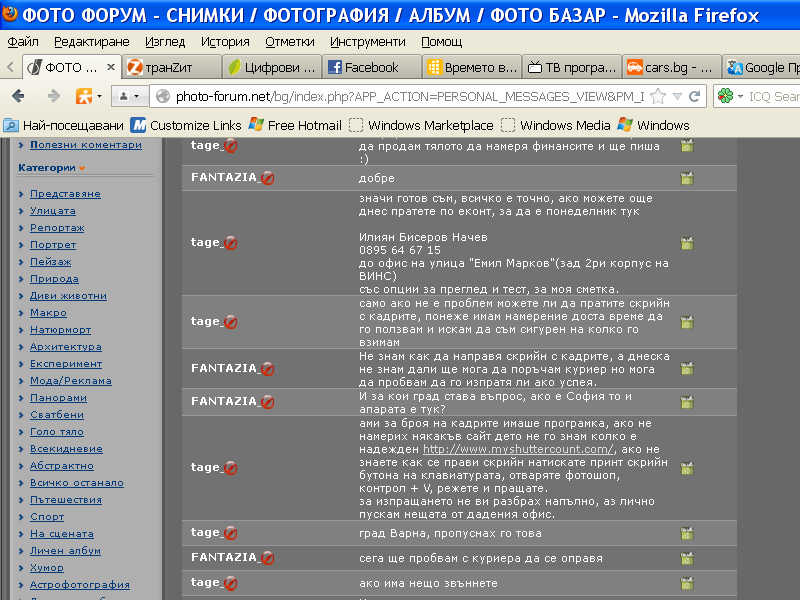
Task: Click the green icon beside the 'добре' message
Action: pyautogui.click(x=687, y=178)
